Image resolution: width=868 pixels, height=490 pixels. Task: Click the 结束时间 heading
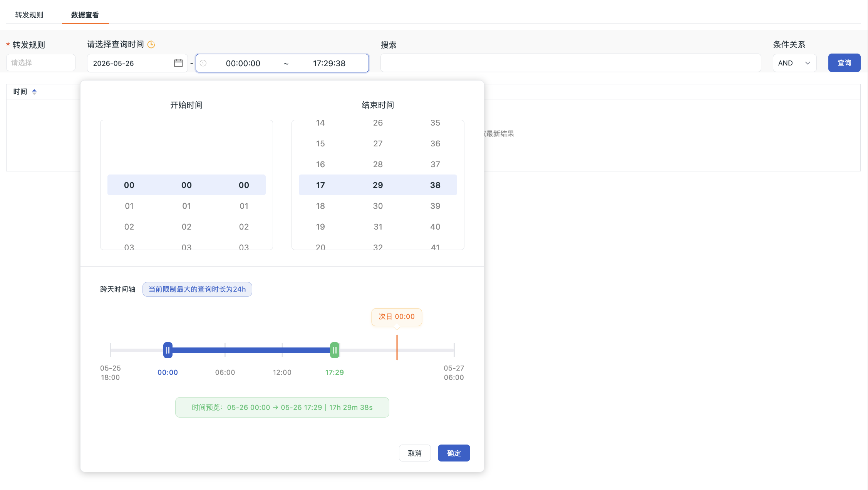click(378, 105)
